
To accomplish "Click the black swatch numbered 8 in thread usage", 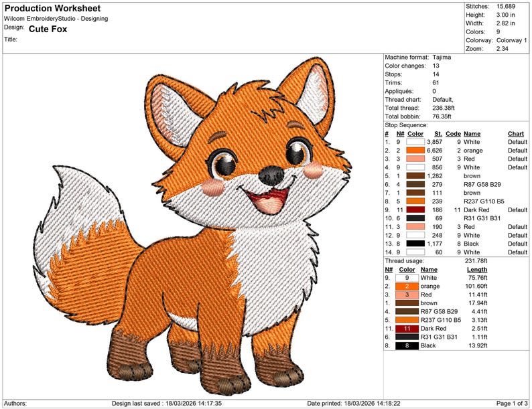I will point(407,346).
